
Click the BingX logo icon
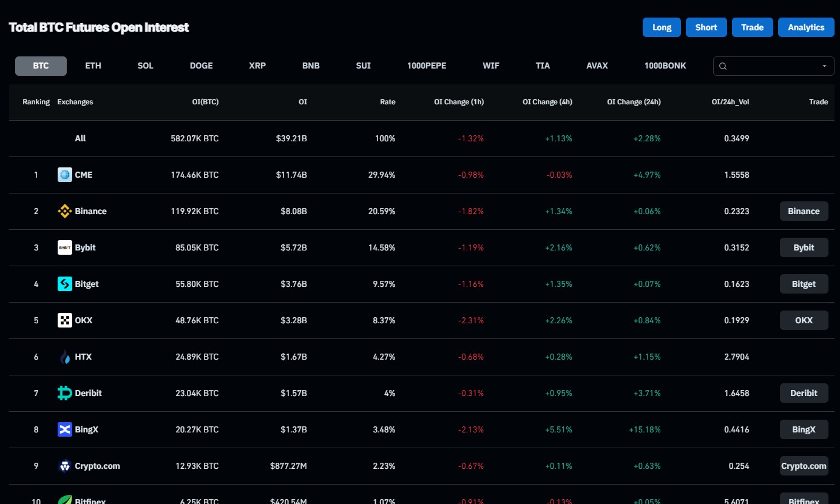[x=65, y=429]
